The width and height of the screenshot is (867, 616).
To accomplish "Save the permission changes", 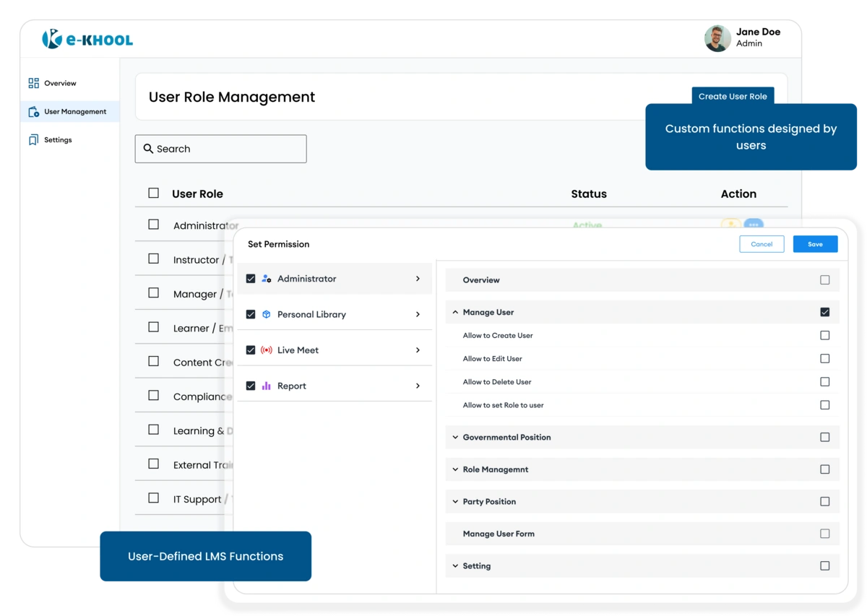I will coord(815,244).
